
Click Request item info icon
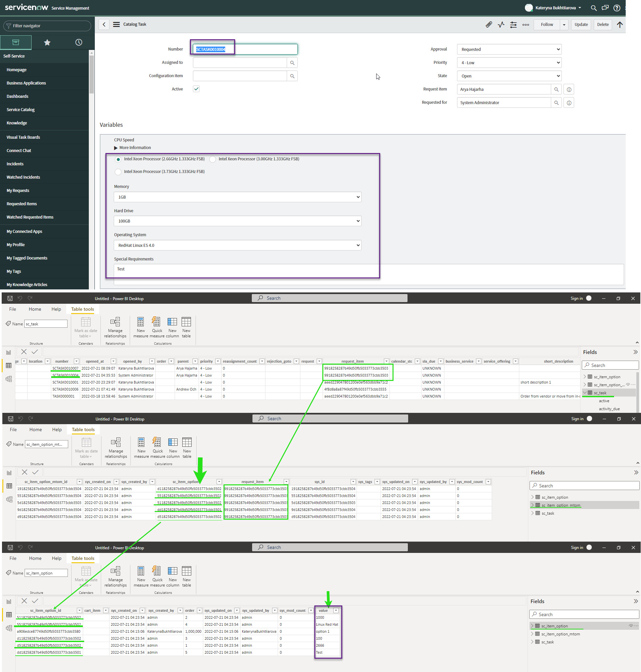click(569, 89)
